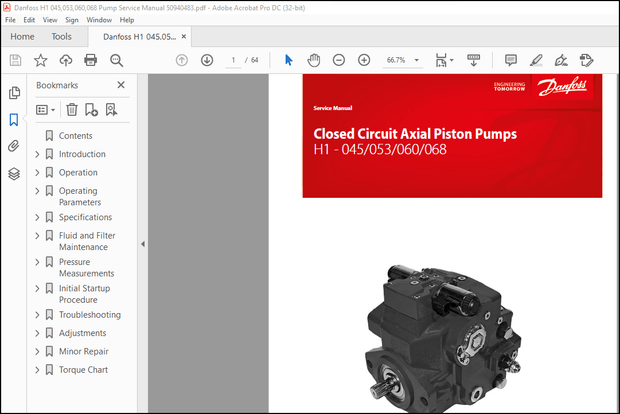Go to Torque Chart bookmark
Screen dimensions: 620x414
pos(83,370)
